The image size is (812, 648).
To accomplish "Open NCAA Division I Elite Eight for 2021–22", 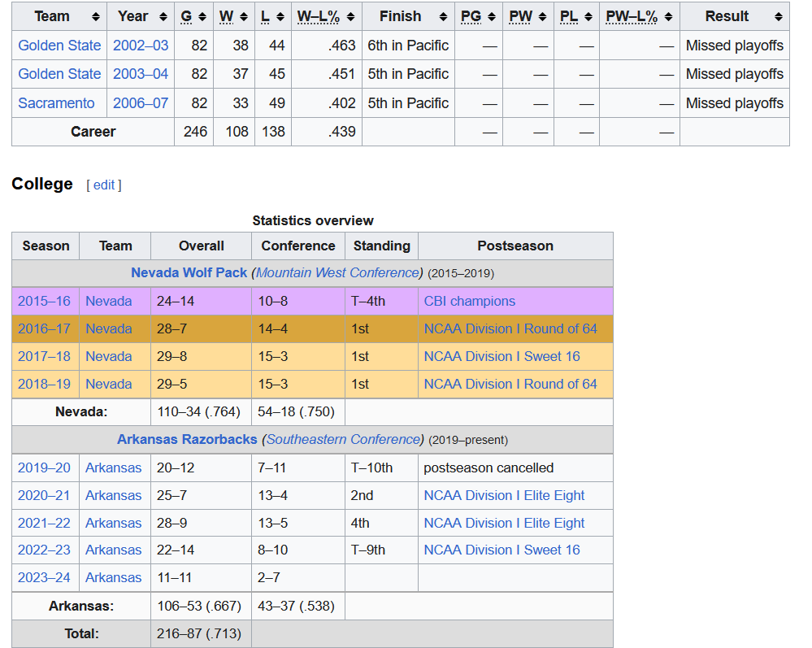I will [505, 523].
